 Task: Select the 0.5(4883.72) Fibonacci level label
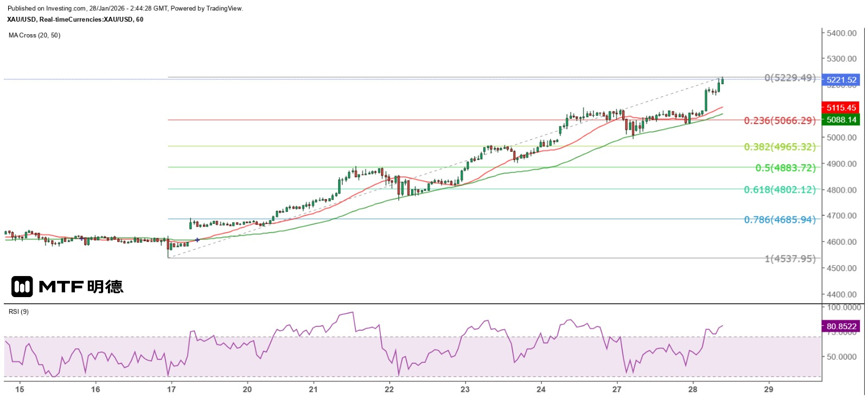785,168
